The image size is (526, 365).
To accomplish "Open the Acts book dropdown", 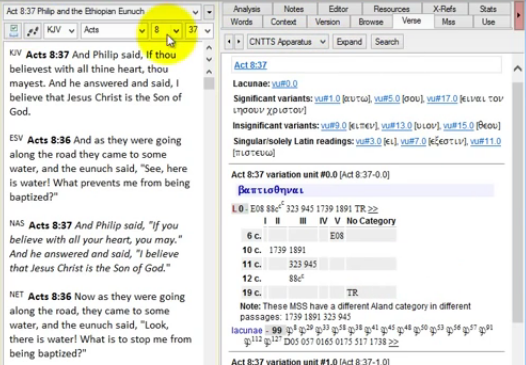I will point(114,31).
